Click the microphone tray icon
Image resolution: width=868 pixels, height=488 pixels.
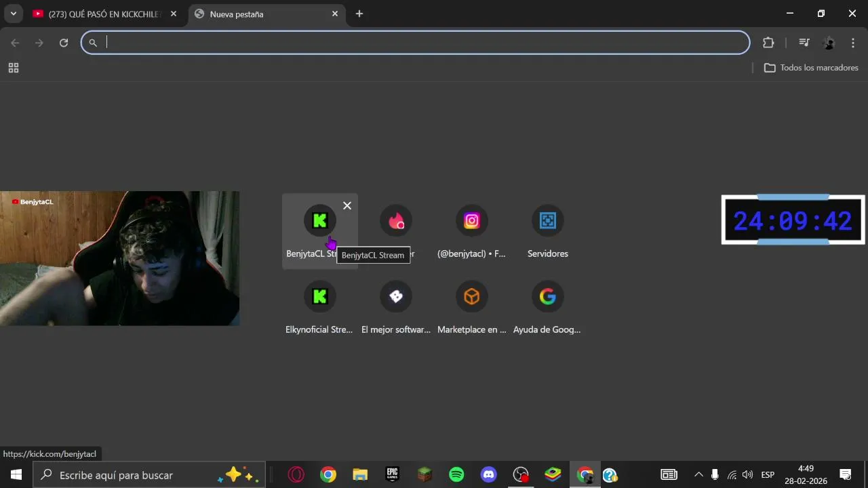[x=715, y=474]
